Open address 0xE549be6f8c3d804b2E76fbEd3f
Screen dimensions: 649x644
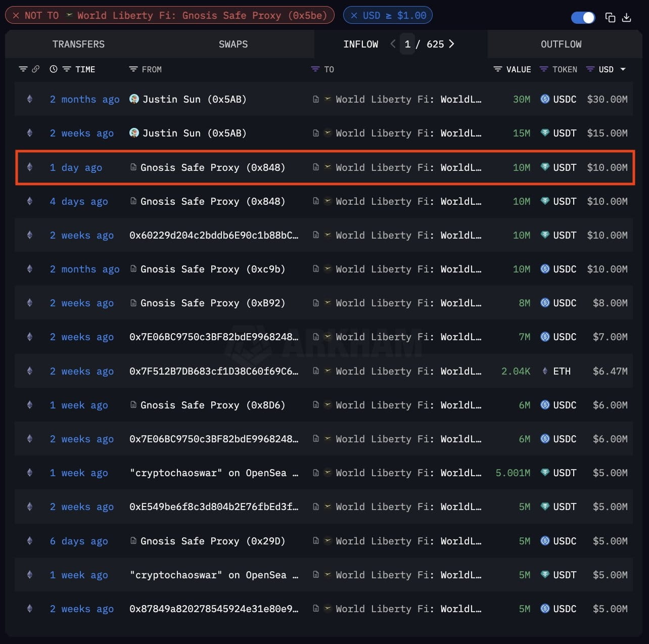[214, 507]
